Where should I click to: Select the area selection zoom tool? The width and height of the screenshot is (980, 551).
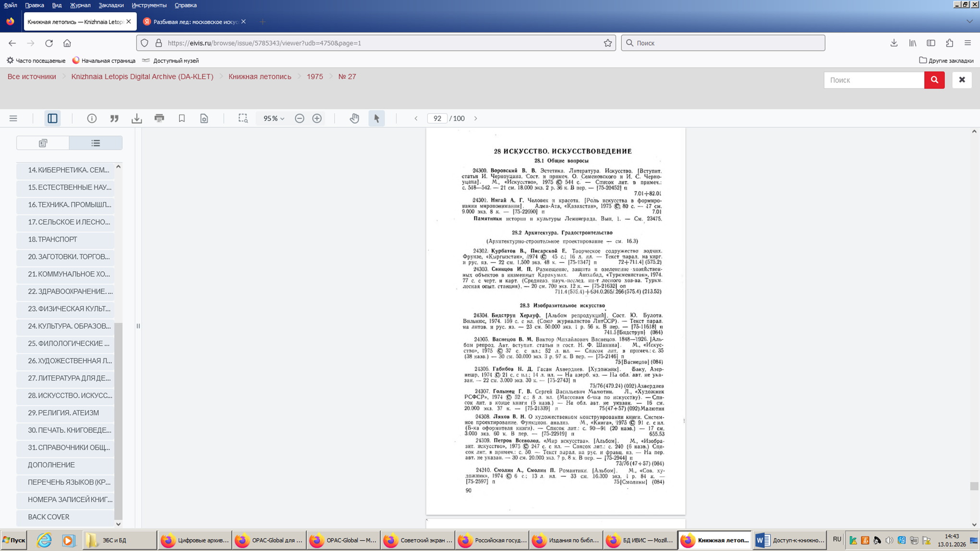(x=243, y=119)
